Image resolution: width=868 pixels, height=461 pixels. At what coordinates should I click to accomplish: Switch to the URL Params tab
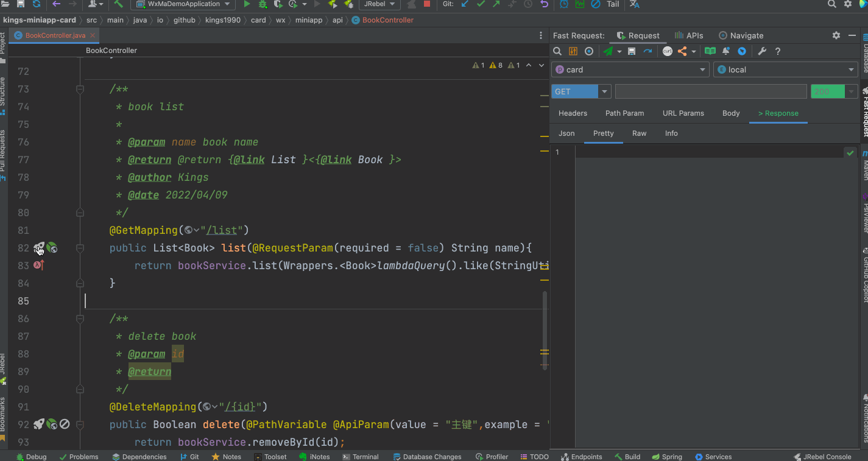[x=683, y=113]
